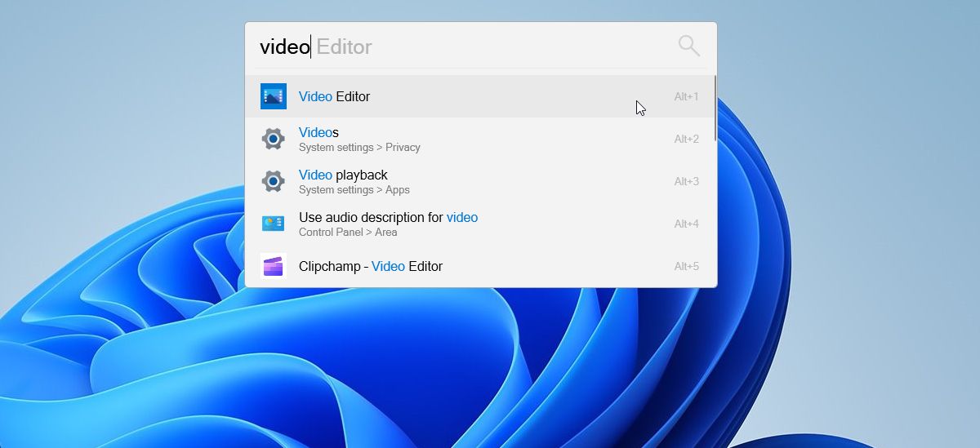Viewport: 980px width, 448px height.
Task: Click the Alt+1 shortcut label
Action: click(x=686, y=96)
